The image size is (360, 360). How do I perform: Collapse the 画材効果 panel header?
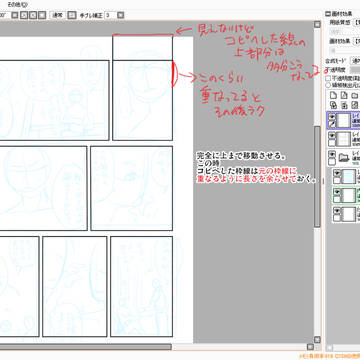point(328,14)
